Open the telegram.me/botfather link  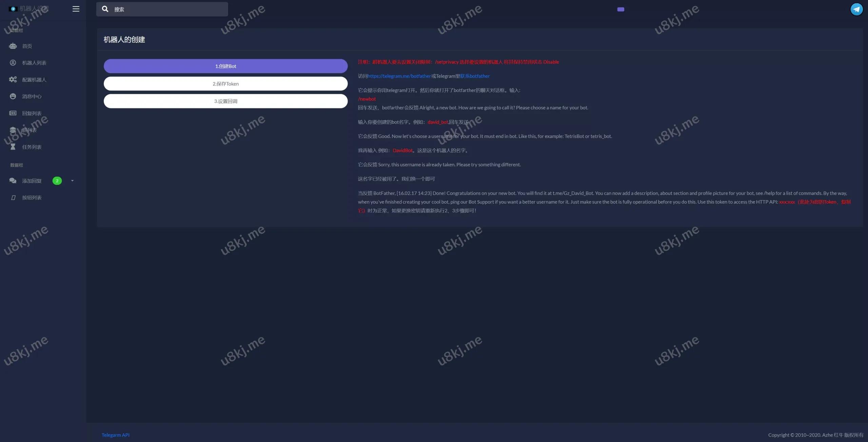click(399, 76)
